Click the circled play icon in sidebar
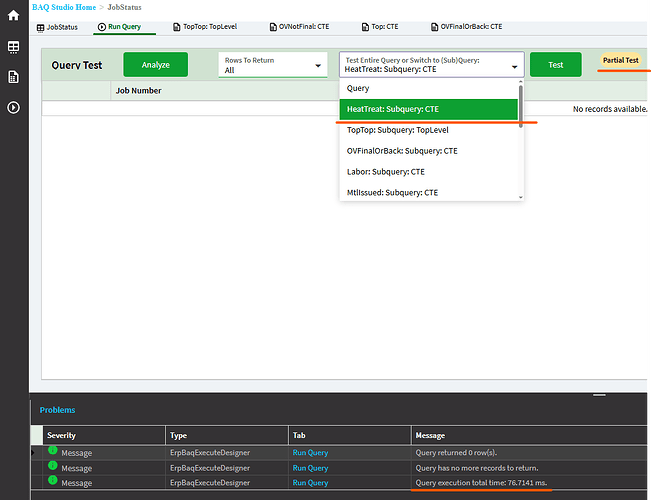 tap(13, 107)
